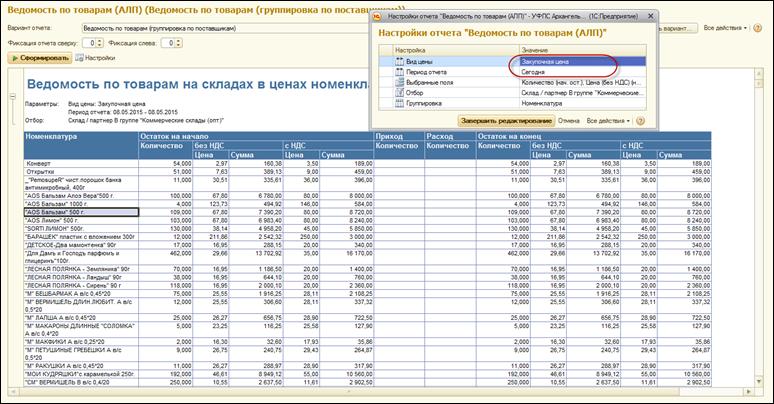Select the Выбранные поля value cell
774x404 pixels.
[x=583, y=82]
